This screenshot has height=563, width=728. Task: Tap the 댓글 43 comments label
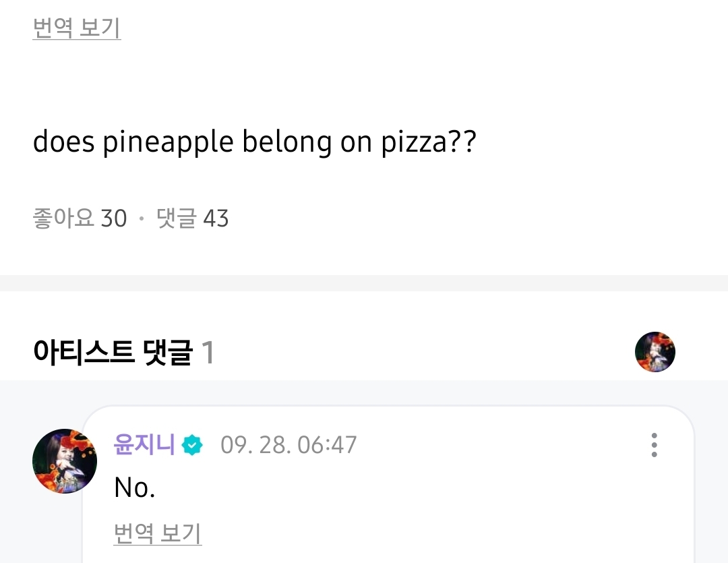coord(192,218)
